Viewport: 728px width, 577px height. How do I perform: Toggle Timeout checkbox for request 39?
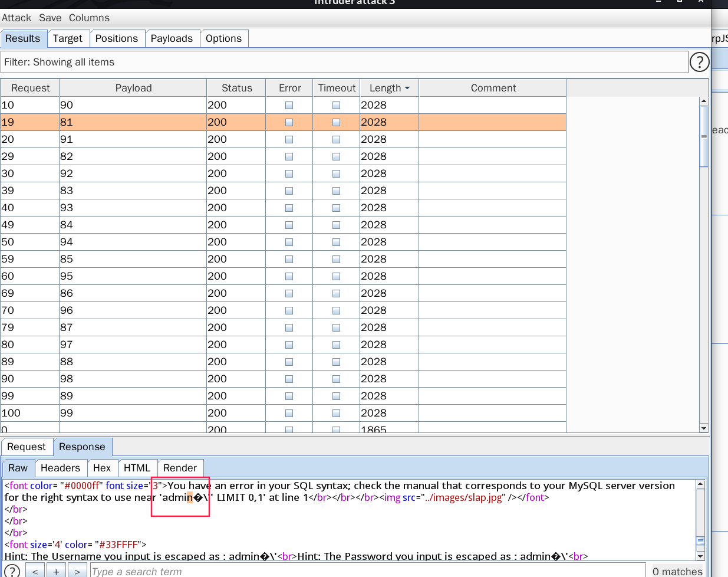pyautogui.click(x=336, y=191)
